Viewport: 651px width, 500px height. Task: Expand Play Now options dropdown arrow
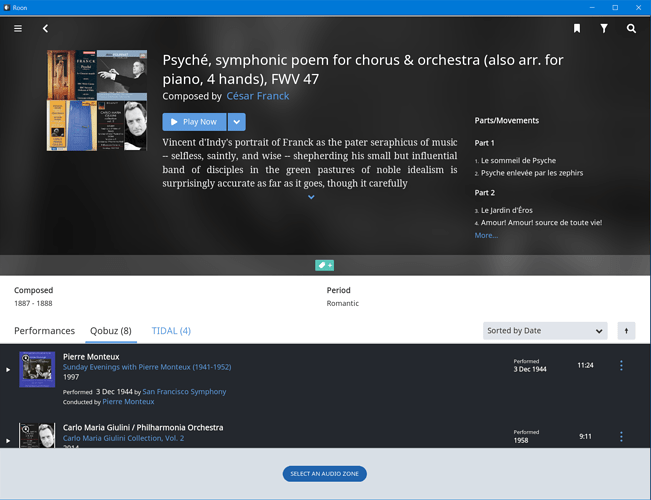[x=237, y=122]
